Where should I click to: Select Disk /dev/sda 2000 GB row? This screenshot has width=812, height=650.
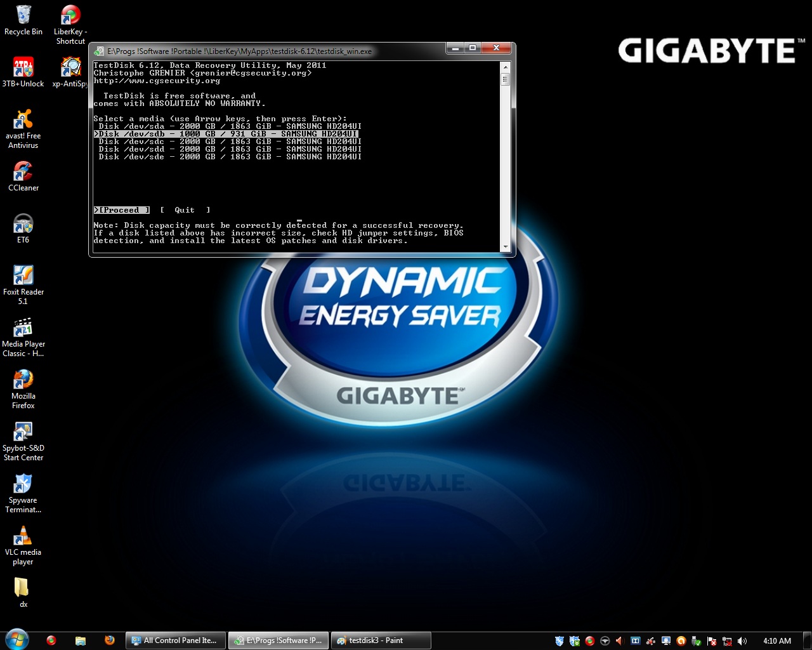tap(228, 126)
